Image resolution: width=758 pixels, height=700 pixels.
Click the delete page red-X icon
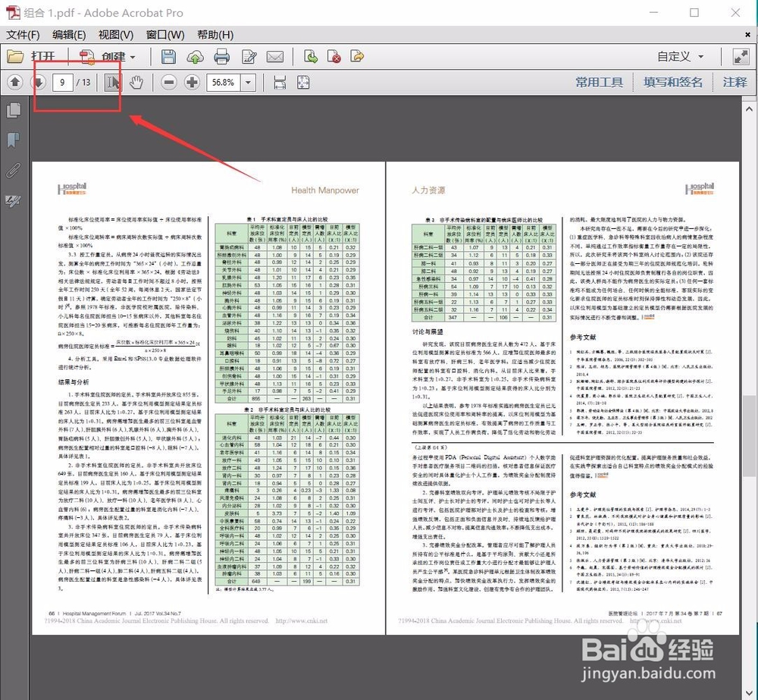[x=334, y=57]
